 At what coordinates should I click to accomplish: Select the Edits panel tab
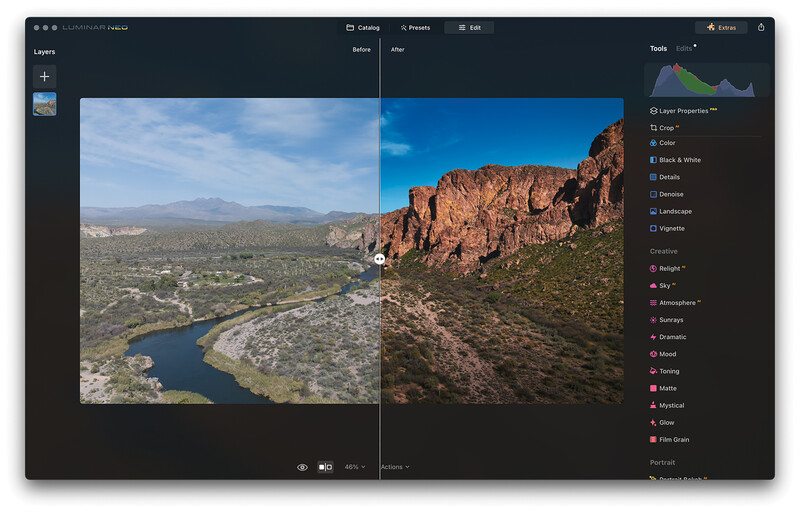684,48
